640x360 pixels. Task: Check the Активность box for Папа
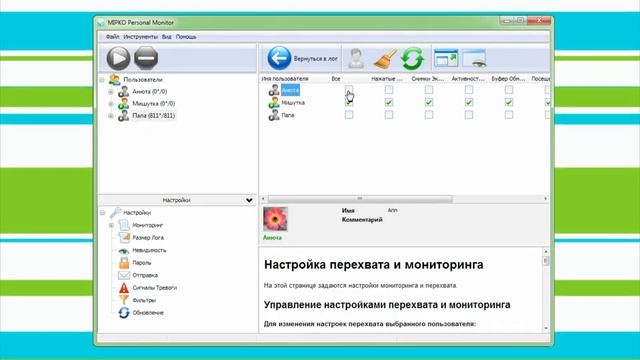[469, 115]
